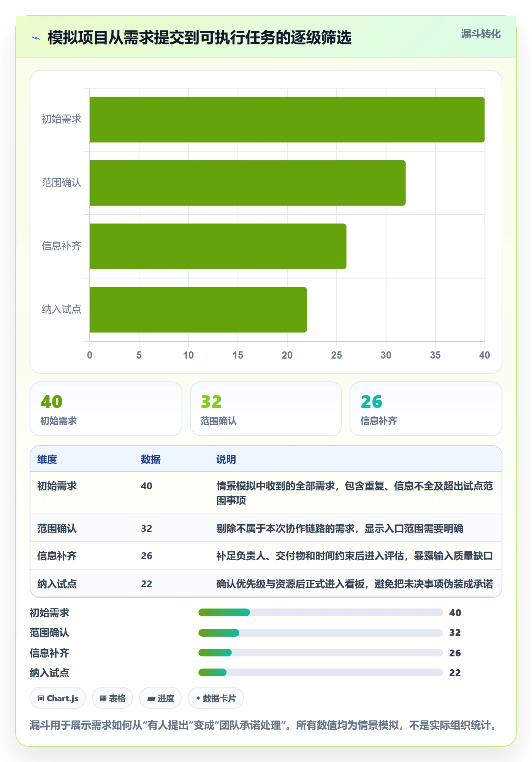
Task: Open the 范围确认 stat card showing 32
Action: pyautogui.click(x=266, y=409)
